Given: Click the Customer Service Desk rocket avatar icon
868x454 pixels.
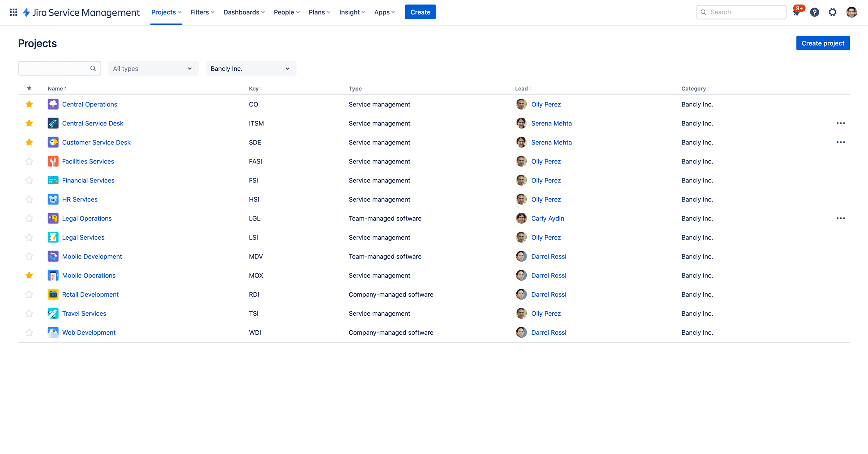Looking at the screenshot, I should 53,142.
